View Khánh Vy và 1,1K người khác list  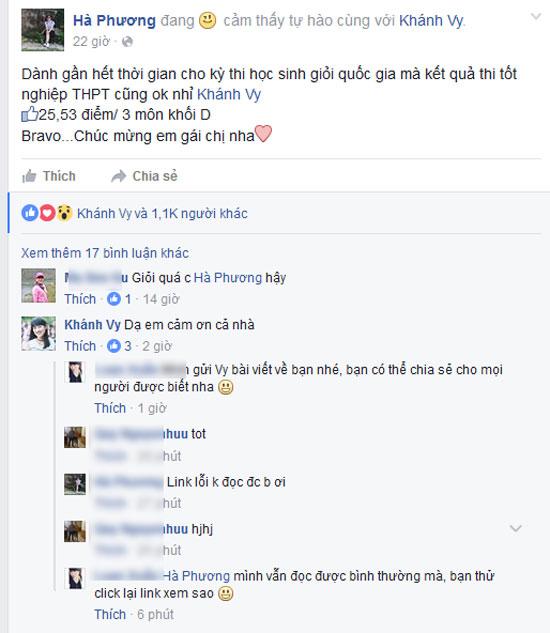coord(162,213)
